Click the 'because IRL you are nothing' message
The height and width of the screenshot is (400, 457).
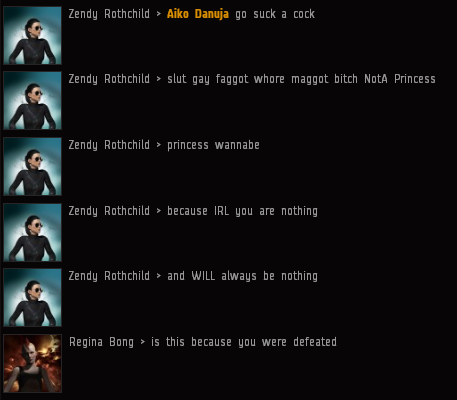tap(242, 211)
